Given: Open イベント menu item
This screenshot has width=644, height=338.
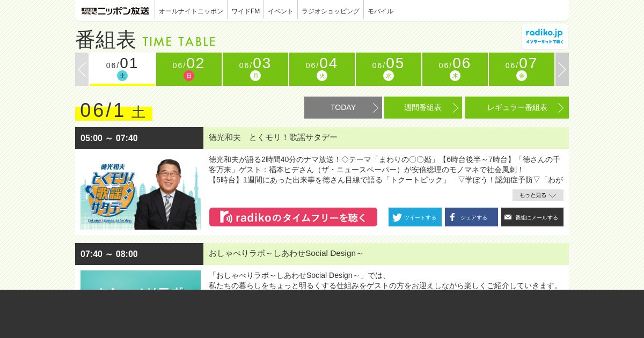Looking at the screenshot, I should point(281,11).
